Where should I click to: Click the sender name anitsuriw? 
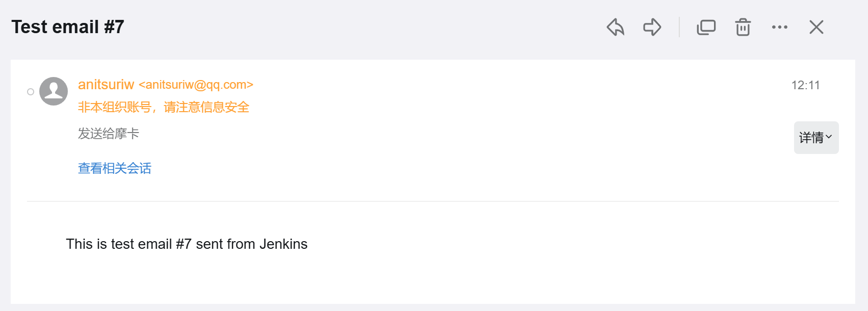coord(106,85)
